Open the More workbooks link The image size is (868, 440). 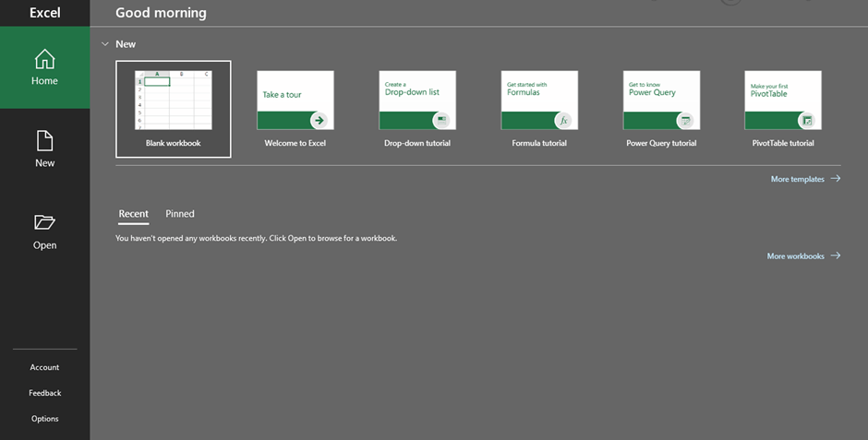pos(802,256)
